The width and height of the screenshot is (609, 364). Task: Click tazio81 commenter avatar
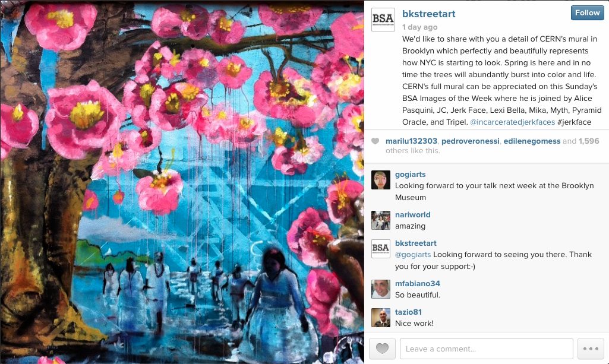pyautogui.click(x=381, y=318)
